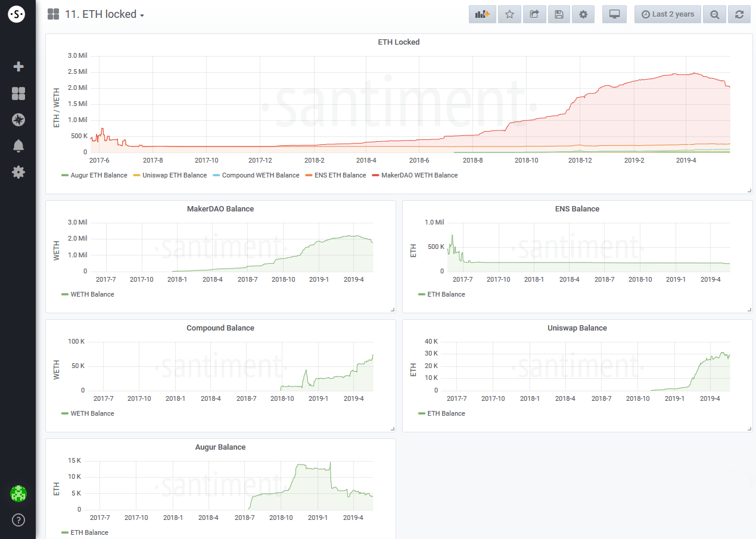Open the MakerDAO Balance panel title menu
The height and width of the screenshot is (539, 756).
220,209
